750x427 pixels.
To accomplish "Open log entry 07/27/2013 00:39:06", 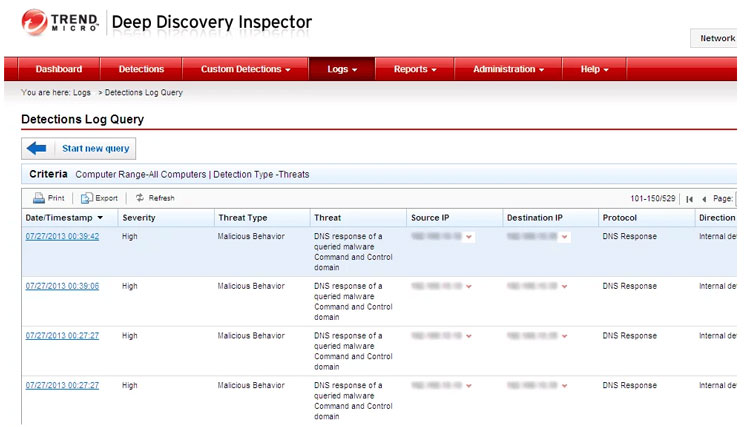I will [x=62, y=286].
